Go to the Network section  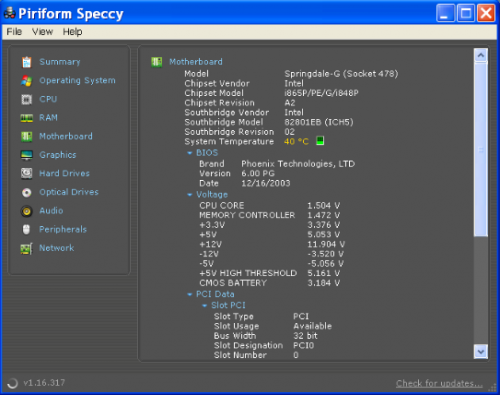tap(57, 248)
